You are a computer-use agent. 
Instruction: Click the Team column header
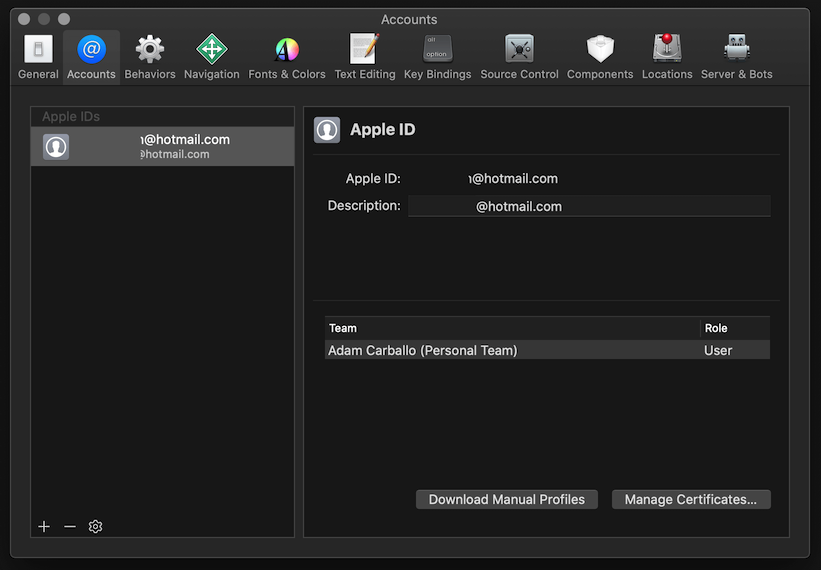tap(512, 328)
